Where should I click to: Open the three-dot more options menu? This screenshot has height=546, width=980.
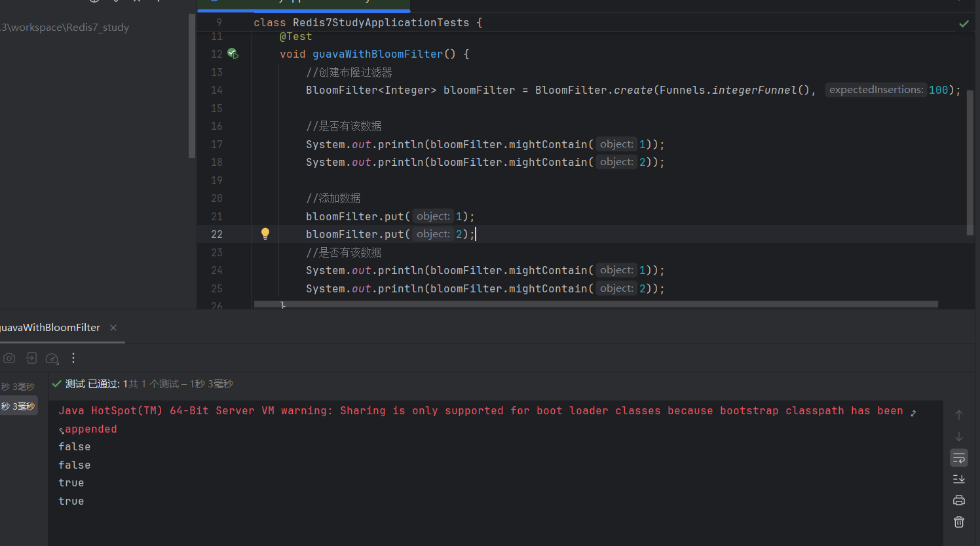pyautogui.click(x=73, y=358)
